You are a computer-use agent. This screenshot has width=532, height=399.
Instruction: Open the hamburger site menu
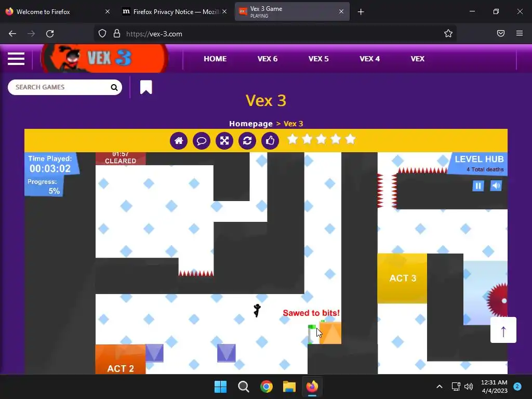[16, 59]
